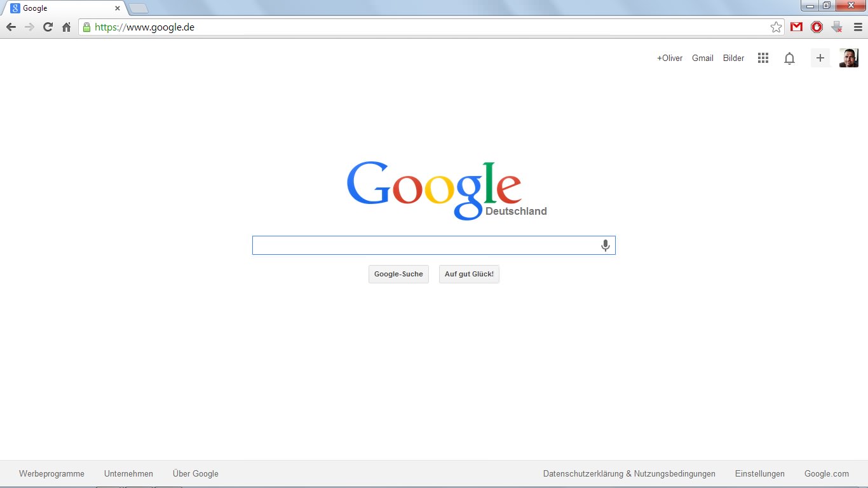Viewport: 868px width, 488px height.
Task: Open Werbeprogramme in the footer
Action: point(51,473)
